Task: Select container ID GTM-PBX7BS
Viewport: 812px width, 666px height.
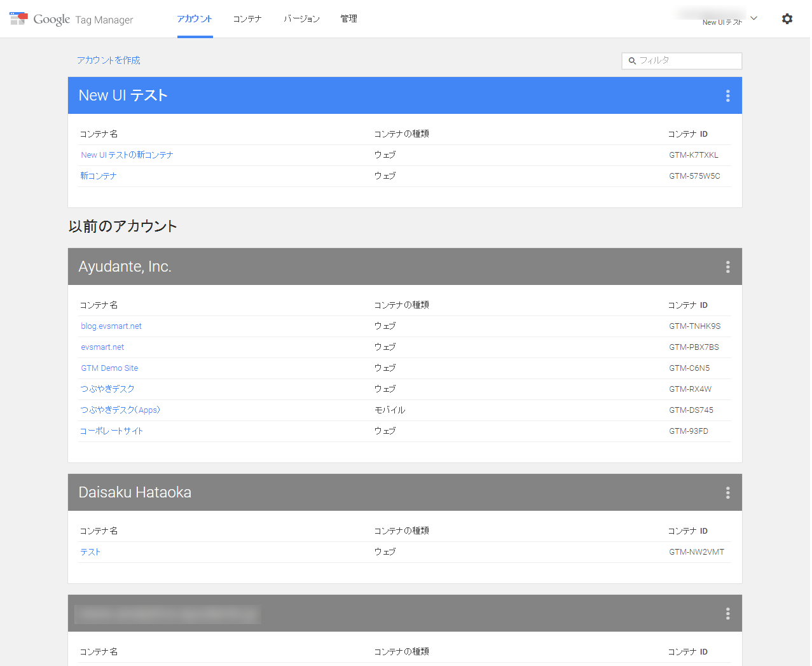Action: click(694, 347)
